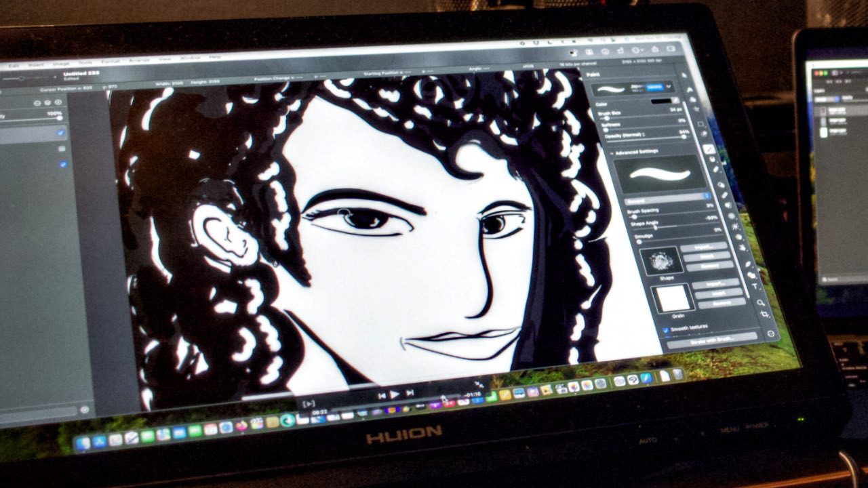Open the View menu
The height and width of the screenshot is (488, 868).
tap(164, 60)
